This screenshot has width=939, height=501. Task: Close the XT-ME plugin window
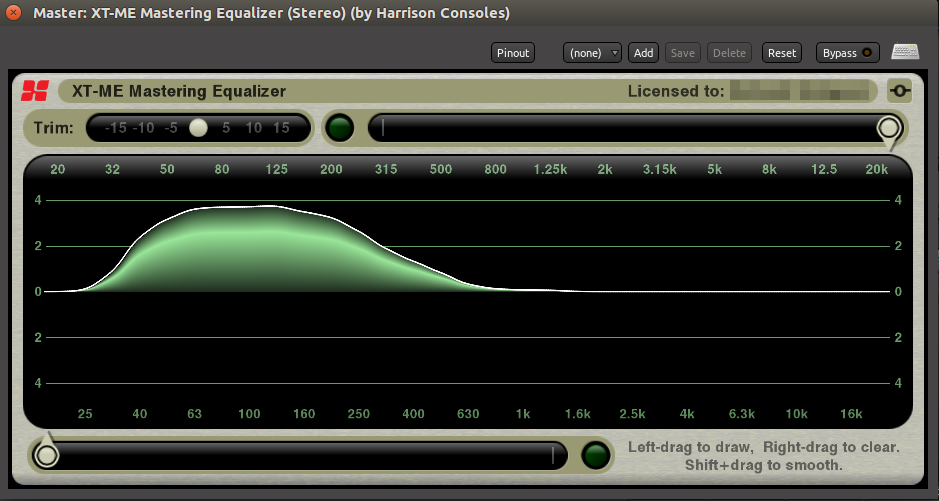point(12,12)
